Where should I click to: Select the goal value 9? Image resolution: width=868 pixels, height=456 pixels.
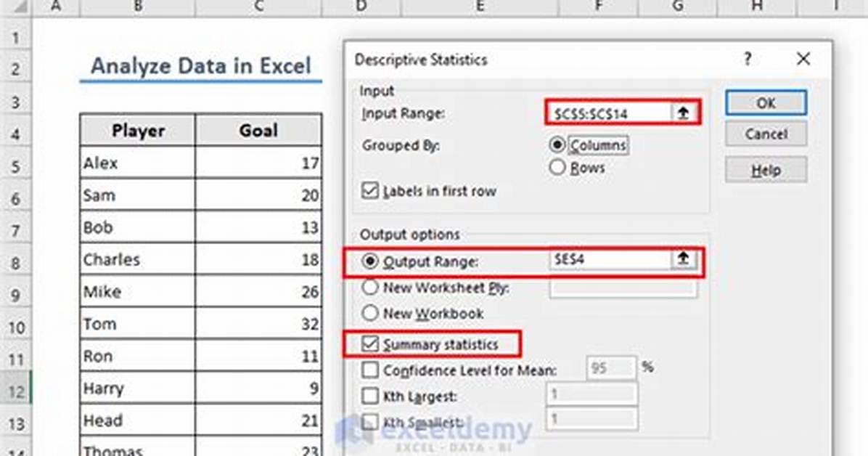point(258,387)
